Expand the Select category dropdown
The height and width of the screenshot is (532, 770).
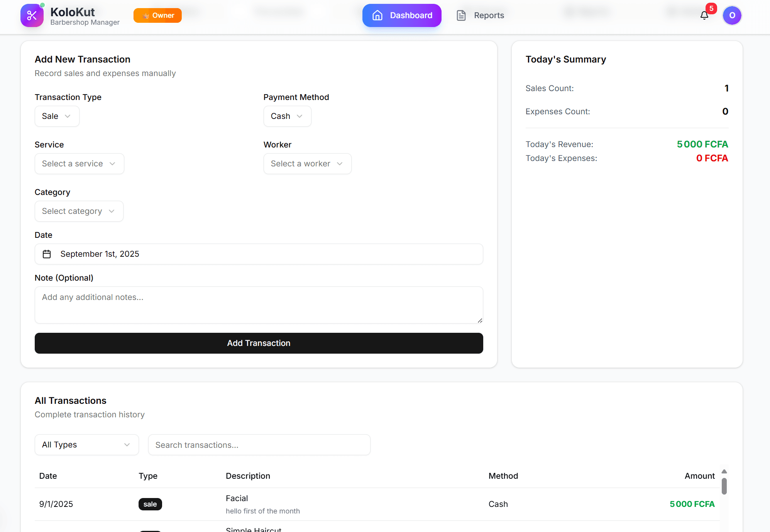point(79,211)
